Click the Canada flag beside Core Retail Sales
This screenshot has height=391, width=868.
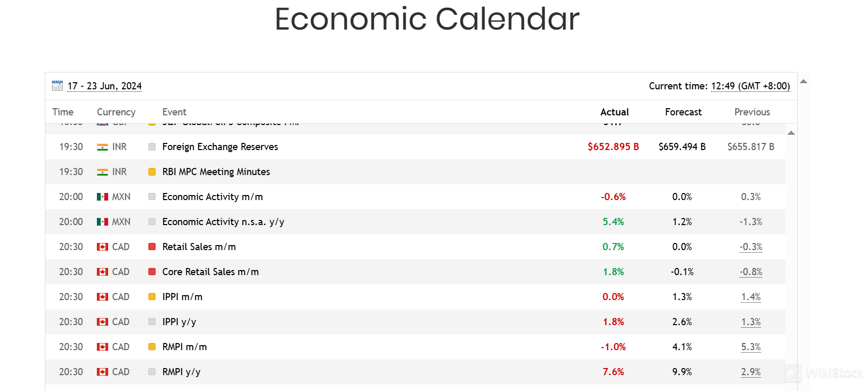[101, 272]
